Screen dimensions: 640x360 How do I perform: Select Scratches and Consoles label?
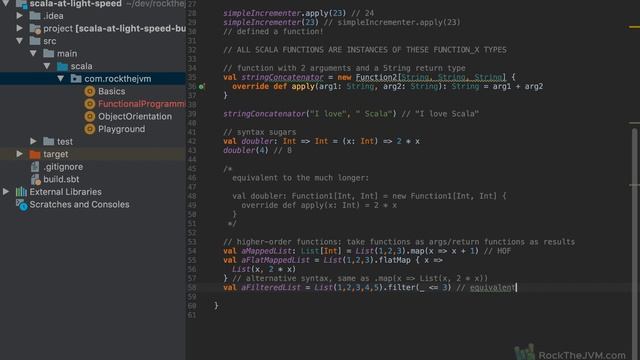pos(79,204)
